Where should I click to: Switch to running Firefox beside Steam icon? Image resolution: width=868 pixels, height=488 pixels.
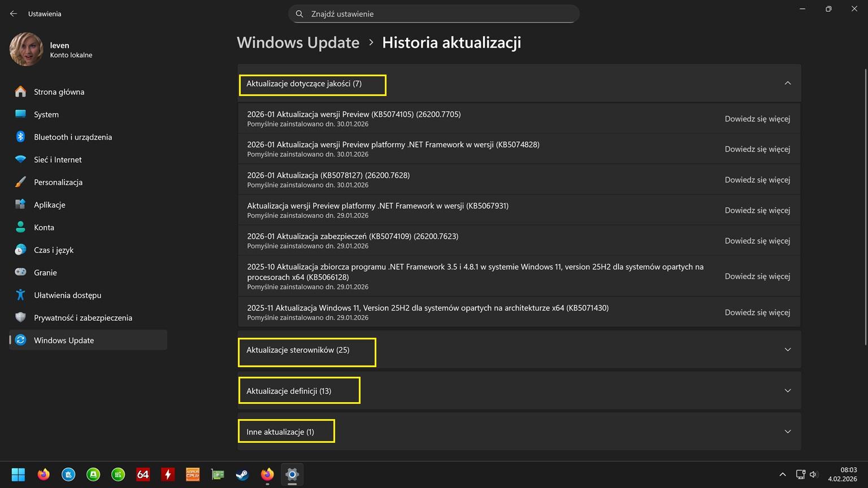pyautogui.click(x=267, y=474)
